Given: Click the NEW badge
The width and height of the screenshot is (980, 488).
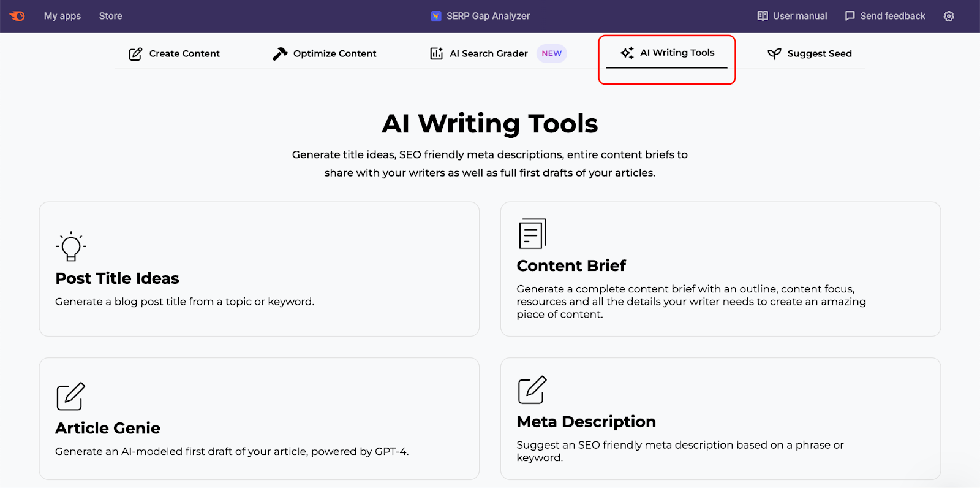Looking at the screenshot, I should 551,53.
